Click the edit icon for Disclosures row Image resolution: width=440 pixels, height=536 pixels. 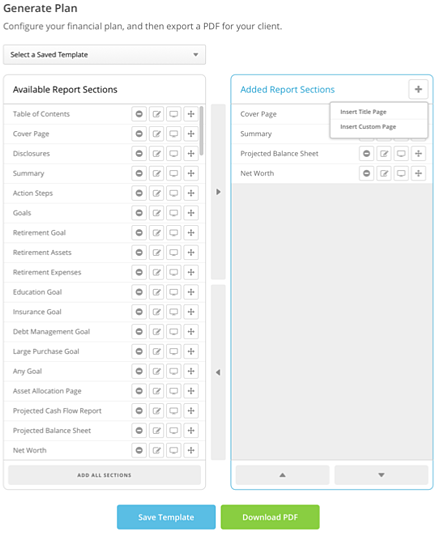coord(157,154)
